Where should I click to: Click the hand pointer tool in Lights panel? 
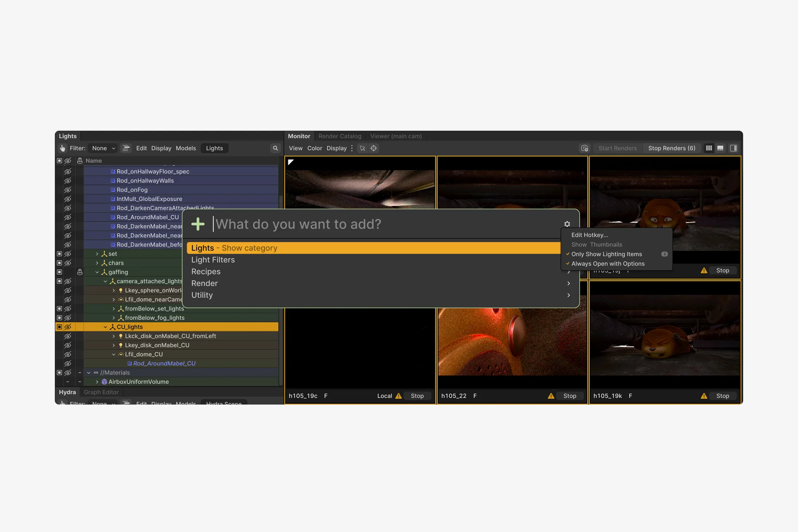click(x=62, y=148)
